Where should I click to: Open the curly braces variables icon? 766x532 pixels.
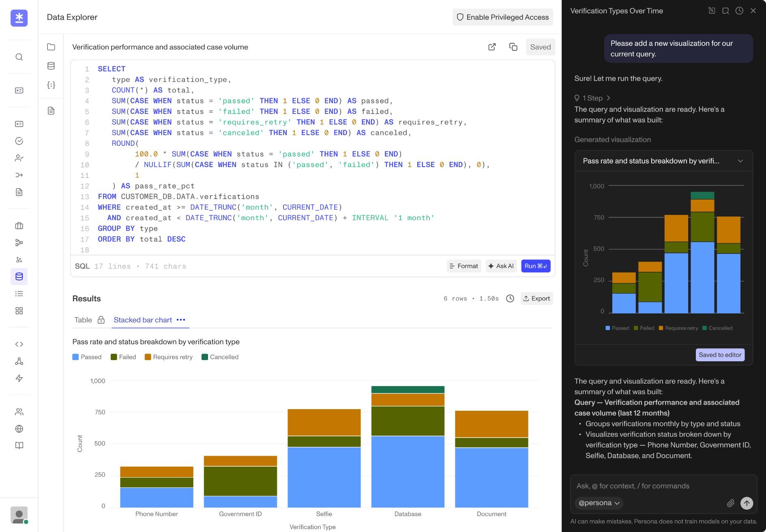pyautogui.click(x=51, y=85)
